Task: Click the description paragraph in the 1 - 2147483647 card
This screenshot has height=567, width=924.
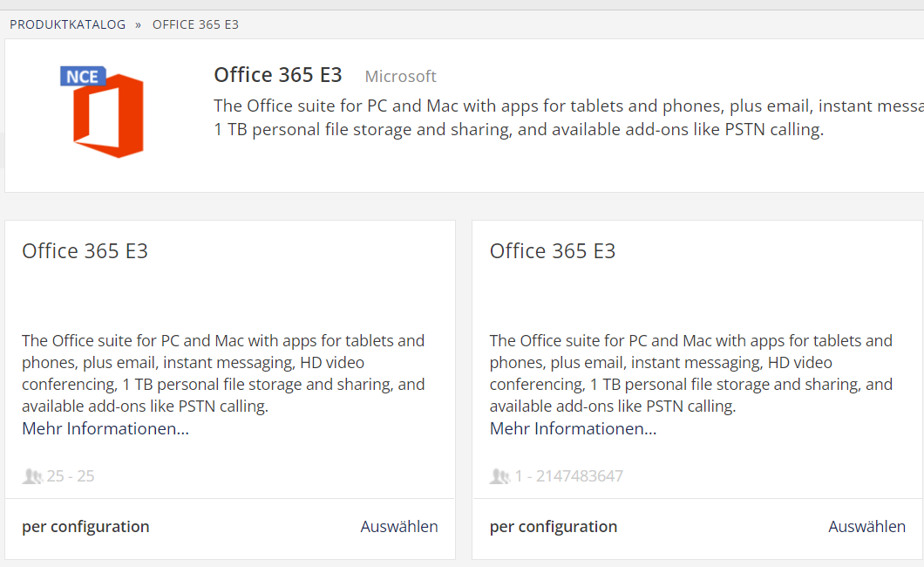Action: [690, 373]
